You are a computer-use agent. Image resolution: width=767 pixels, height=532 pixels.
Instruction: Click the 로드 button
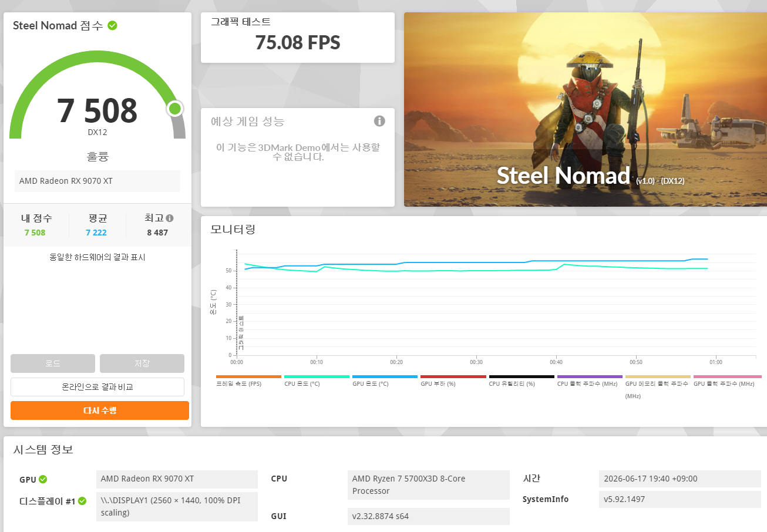click(x=53, y=363)
